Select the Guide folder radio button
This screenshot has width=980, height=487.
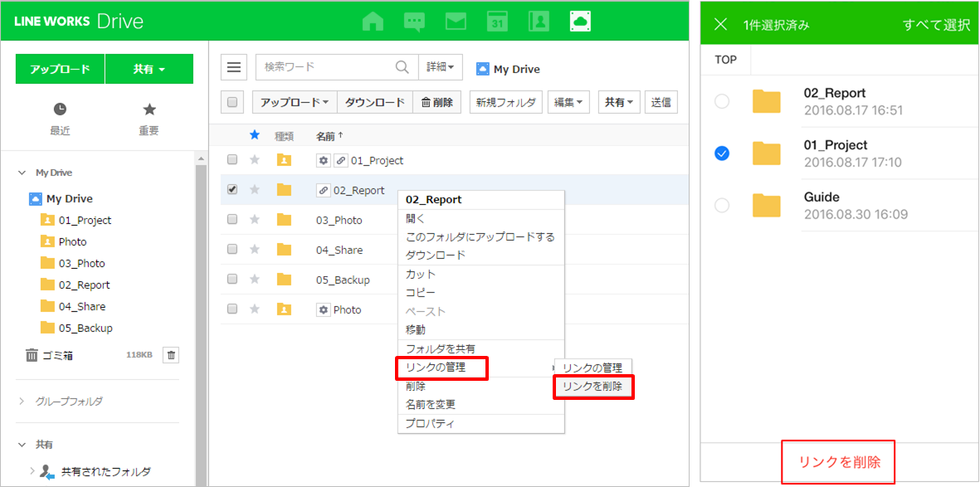[x=722, y=205]
